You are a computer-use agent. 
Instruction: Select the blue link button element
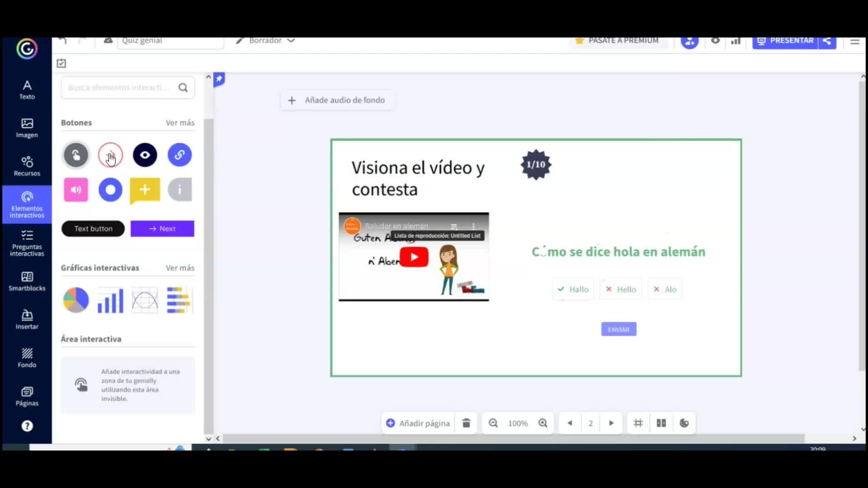[179, 155]
